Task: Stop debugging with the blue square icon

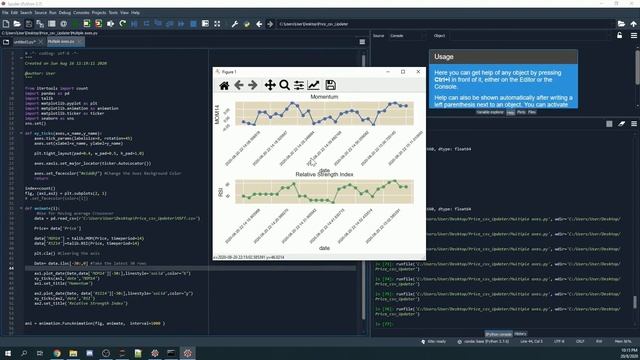Action: point(193,24)
